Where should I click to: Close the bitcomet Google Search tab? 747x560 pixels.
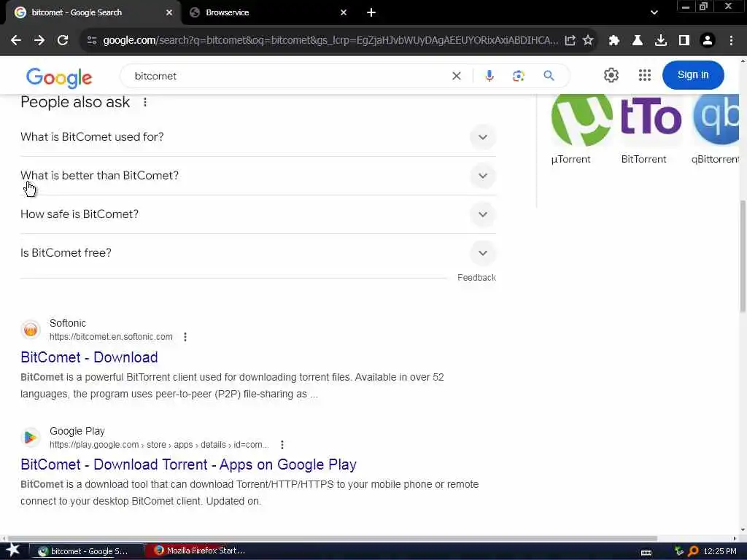point(169,12)
